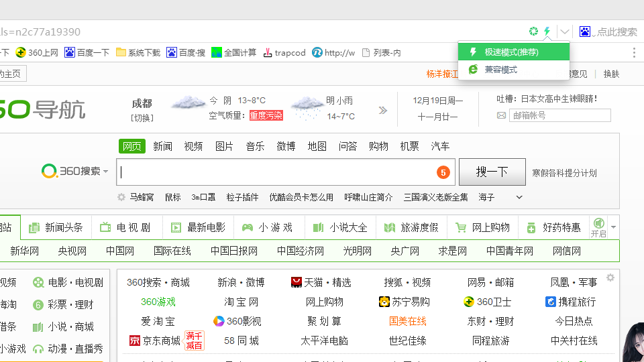This screenshot has height=362, width=644.
Task: Select the 网页 search tab
Action: pos(132,146)
